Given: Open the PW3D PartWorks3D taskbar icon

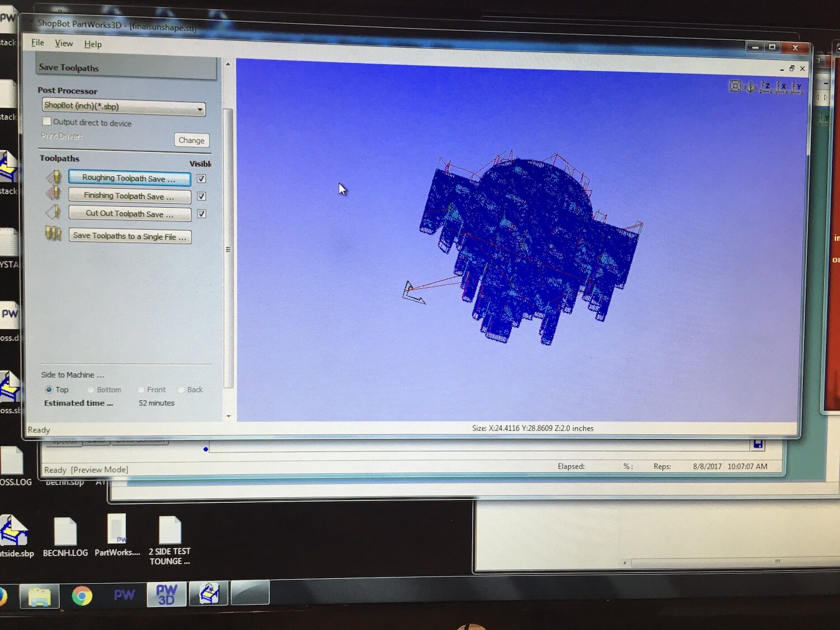Looking at the screenshot, I should tap(166, 594).
